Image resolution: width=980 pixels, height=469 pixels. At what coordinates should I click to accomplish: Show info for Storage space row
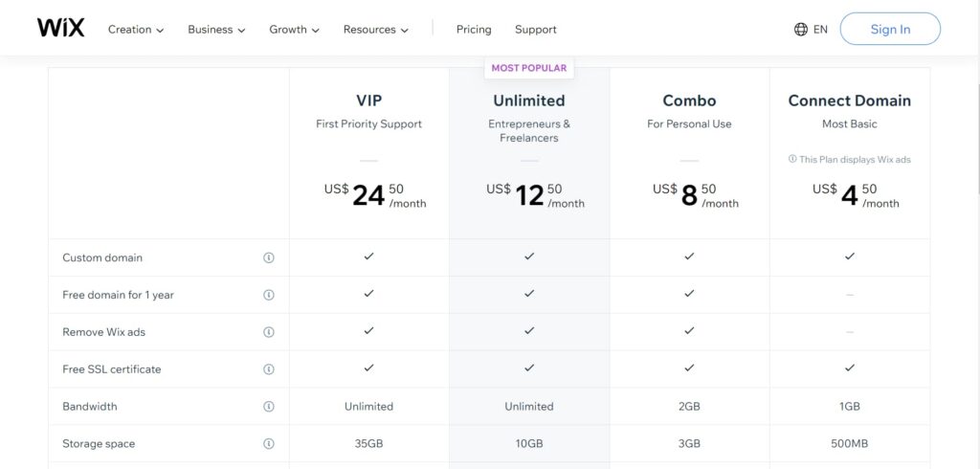click(x=269, y=444)
